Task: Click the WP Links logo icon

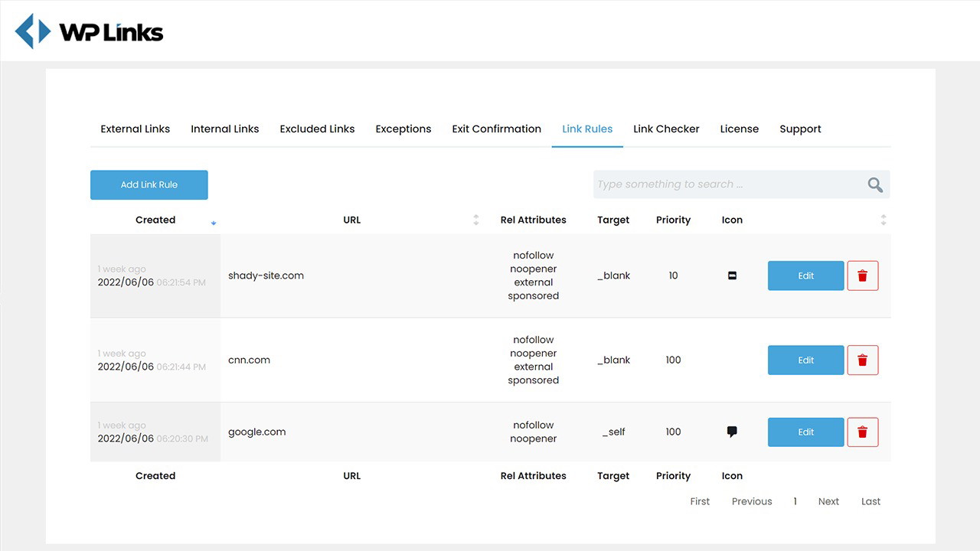Action: click(32, 31)
